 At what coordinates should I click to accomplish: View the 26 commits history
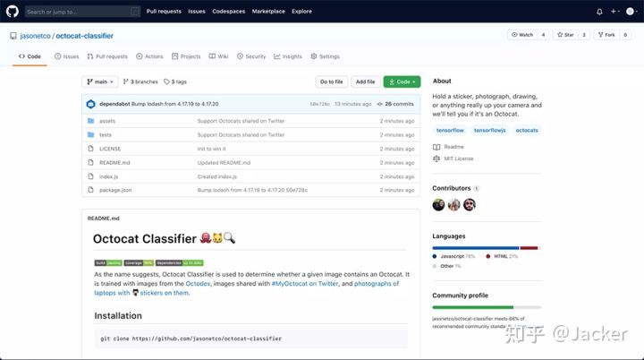(x=395, y=104)
